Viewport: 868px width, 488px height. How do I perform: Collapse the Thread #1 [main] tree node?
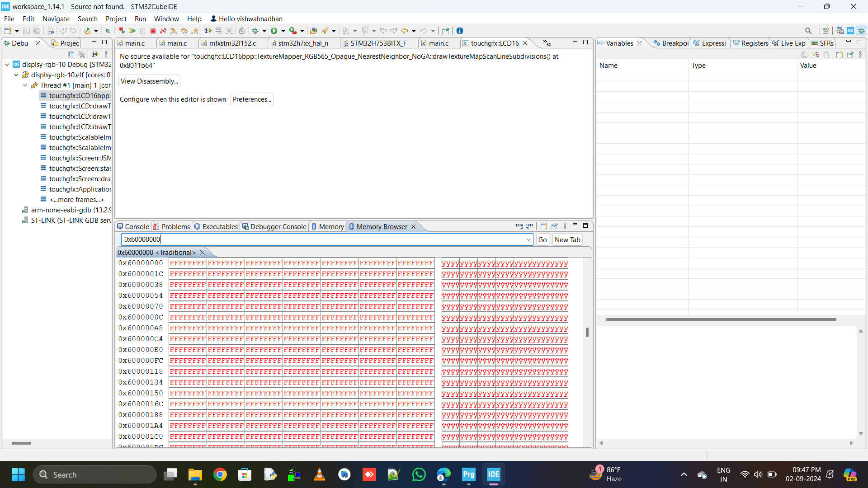tap(25, 85)
